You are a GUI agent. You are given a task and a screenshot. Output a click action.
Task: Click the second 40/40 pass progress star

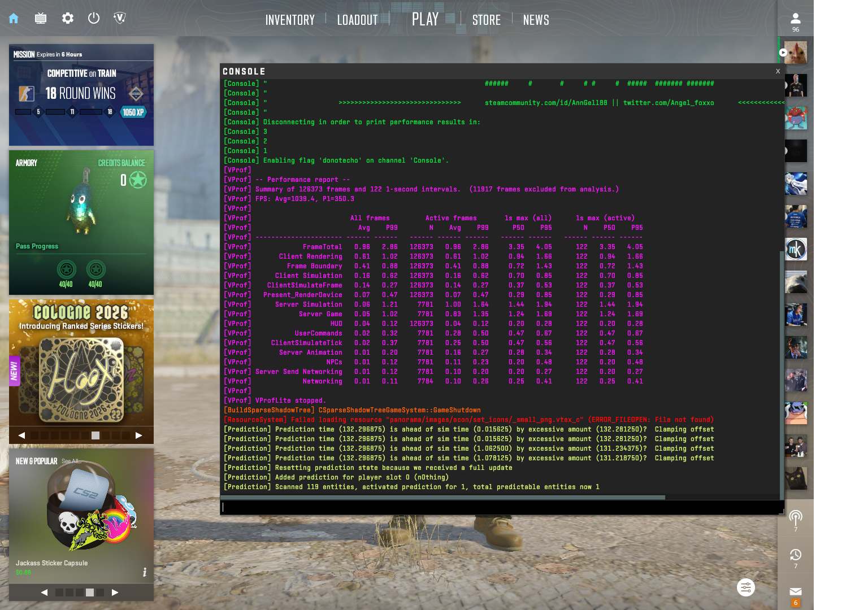[x=96, y=269]
